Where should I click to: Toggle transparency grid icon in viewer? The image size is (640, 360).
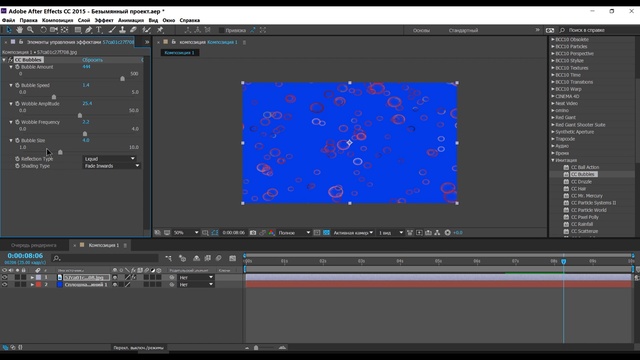326,233
